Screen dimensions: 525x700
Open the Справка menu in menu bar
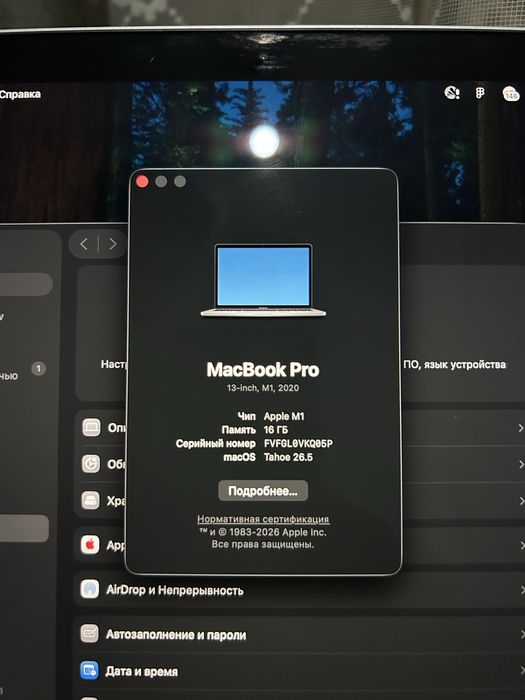pyautogui.click(x=20, y=94)
